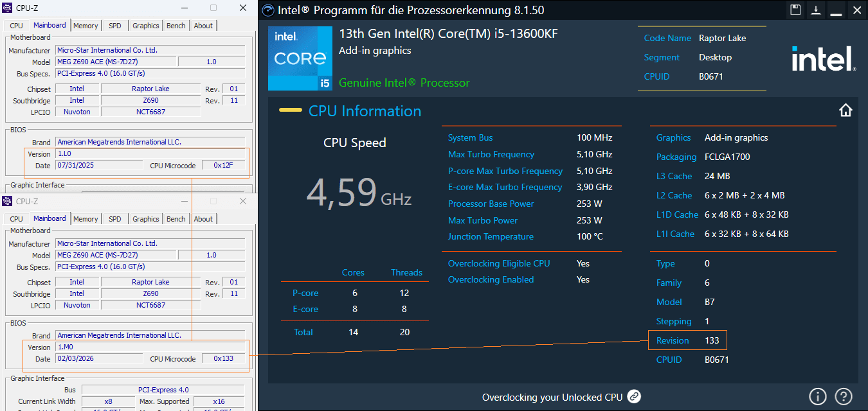Click the circled info icon at bottom right

coord(817,396)
